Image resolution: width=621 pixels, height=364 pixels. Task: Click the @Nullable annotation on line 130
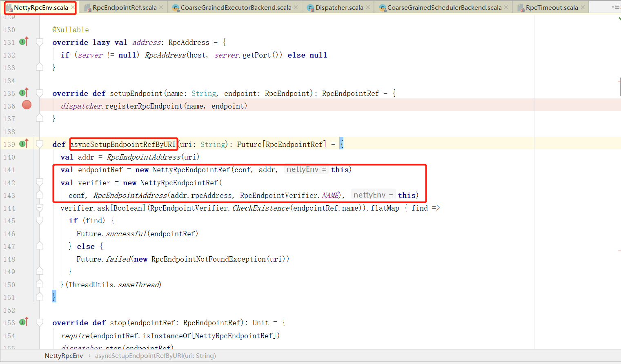[x=71, y=30]
